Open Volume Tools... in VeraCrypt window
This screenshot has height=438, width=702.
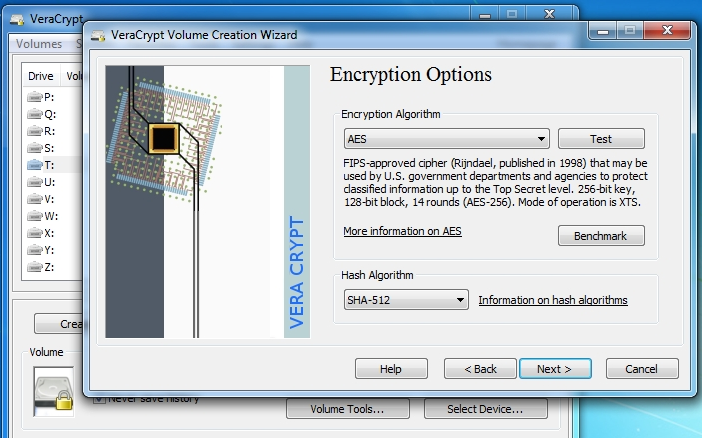(347, 409)
